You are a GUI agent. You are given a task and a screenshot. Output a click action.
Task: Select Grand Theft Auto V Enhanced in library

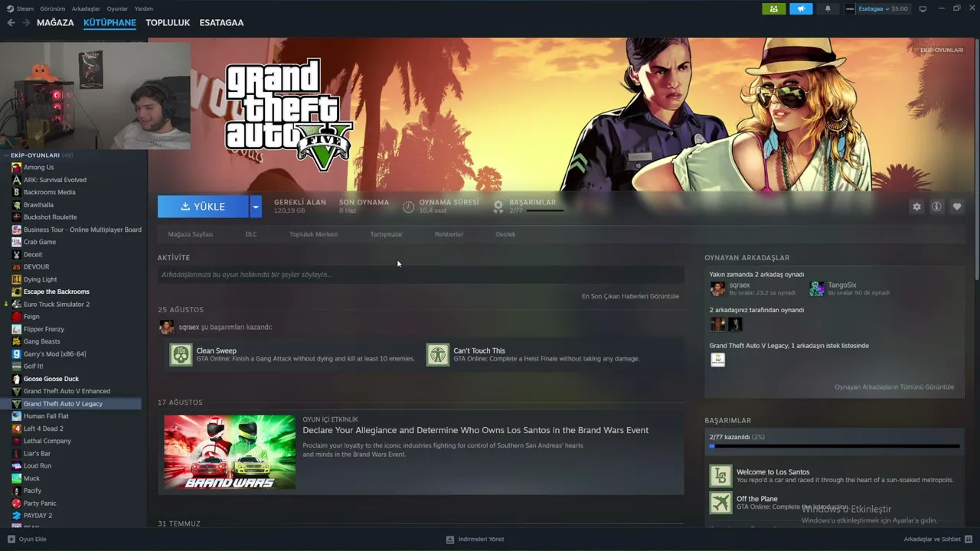point(67,391)
